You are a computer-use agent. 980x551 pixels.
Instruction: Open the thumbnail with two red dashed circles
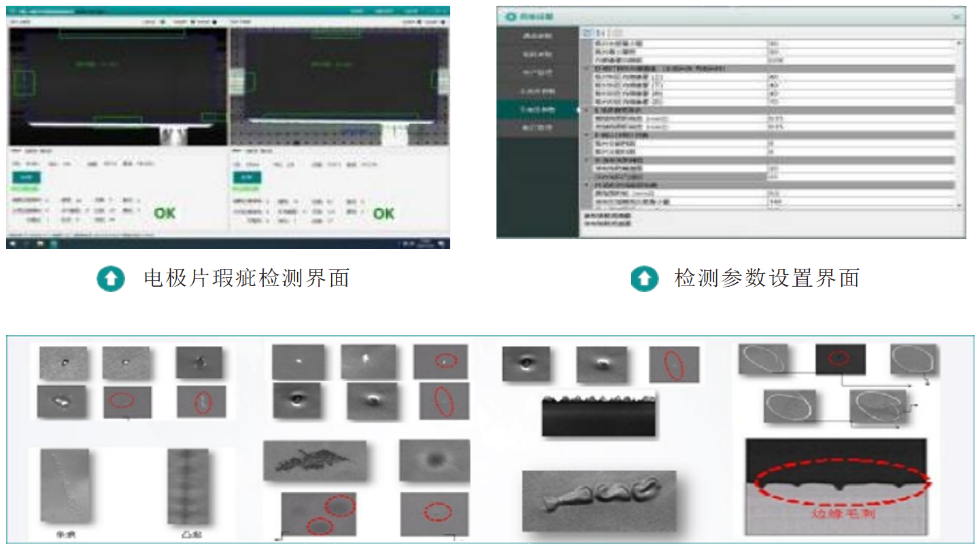coord(319,514)
